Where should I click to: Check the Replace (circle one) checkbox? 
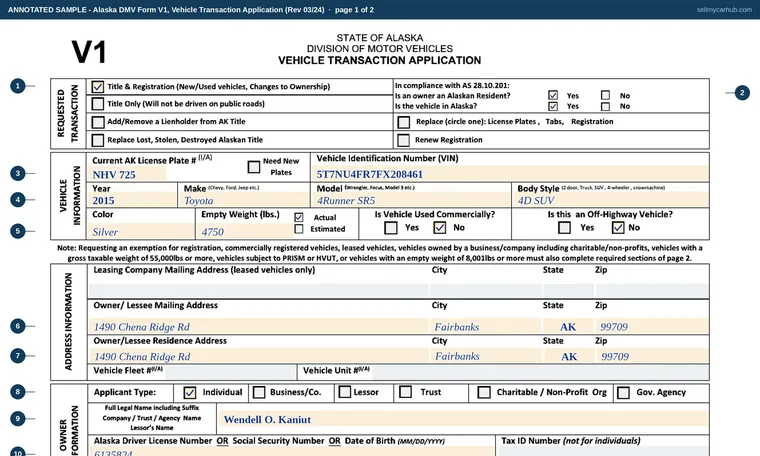403,122
